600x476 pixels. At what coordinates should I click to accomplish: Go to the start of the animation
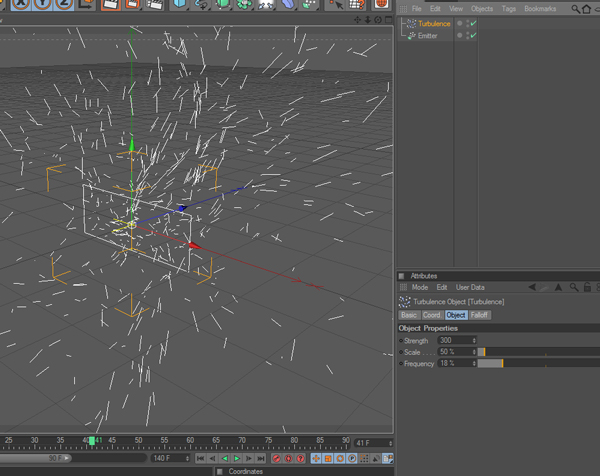(200, 459)
